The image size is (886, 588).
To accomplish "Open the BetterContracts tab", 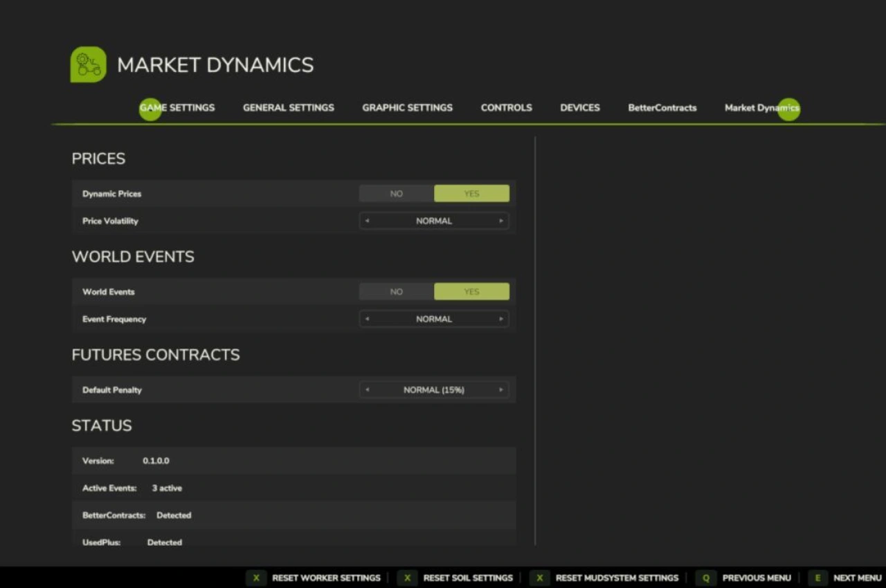I will (x=662, y=108).
